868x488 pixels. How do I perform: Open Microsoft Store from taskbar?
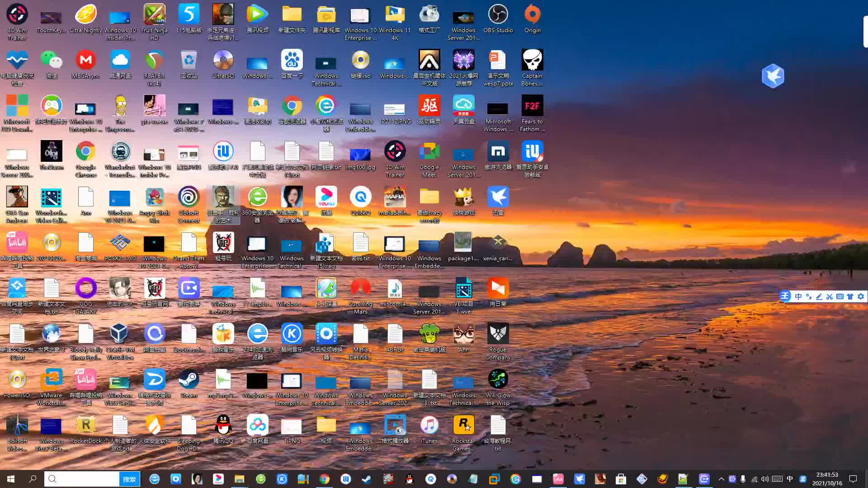[621, 479]
